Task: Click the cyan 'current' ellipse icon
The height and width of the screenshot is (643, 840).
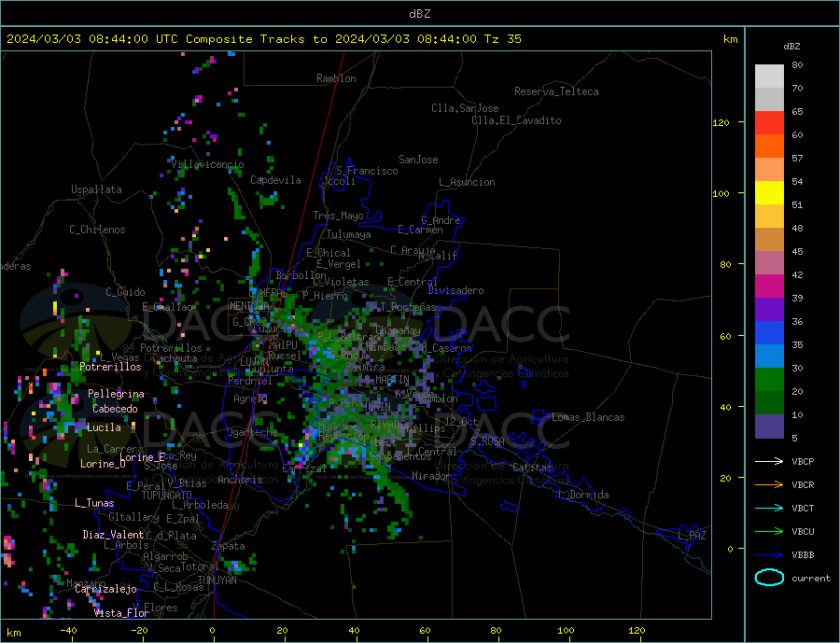Action: pyautogui.click(x=769, y=578)
